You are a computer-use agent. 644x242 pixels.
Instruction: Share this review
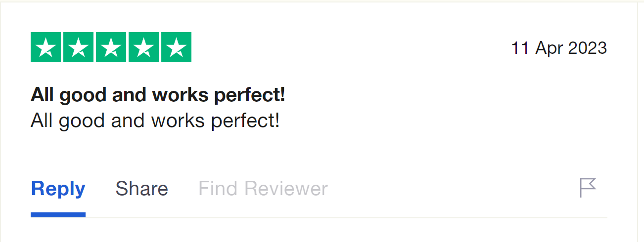point(141,189)
